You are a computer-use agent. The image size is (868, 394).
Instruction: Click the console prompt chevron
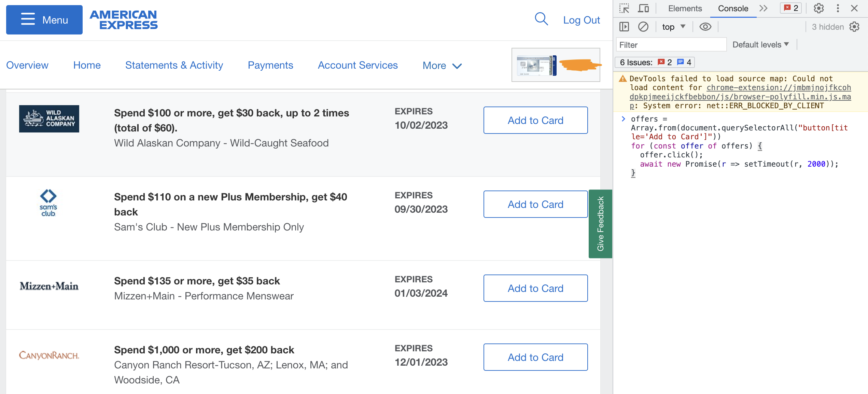(624, 118)
